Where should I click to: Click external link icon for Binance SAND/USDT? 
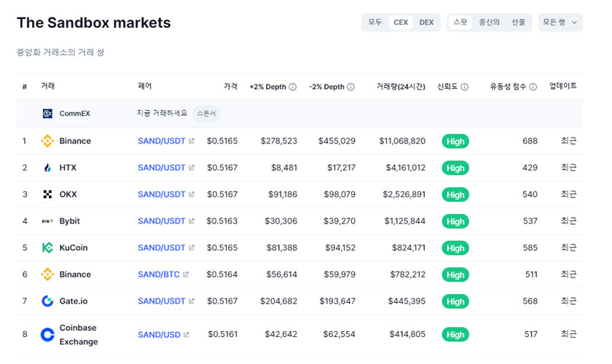[191, 141]
